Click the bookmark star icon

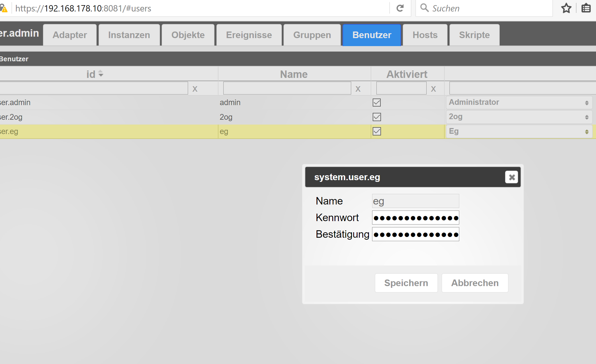pyautogui.click(x=566, y=8)
